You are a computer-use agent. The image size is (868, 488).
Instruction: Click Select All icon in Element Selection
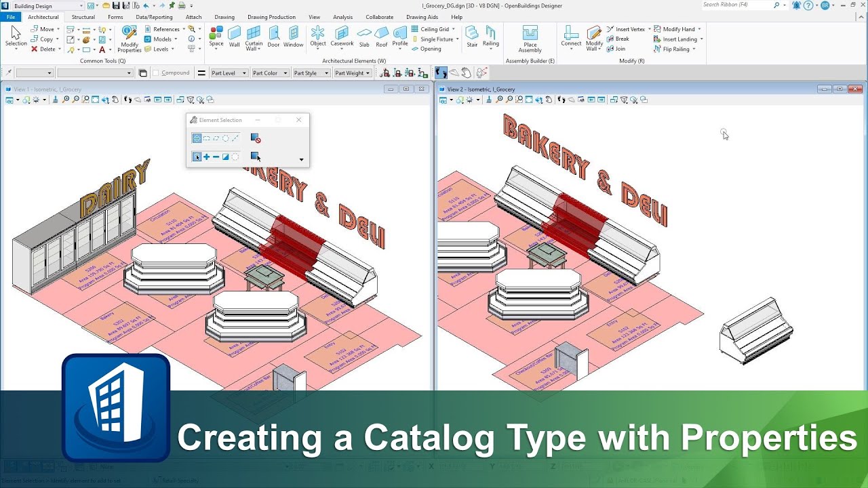[256, 157]
